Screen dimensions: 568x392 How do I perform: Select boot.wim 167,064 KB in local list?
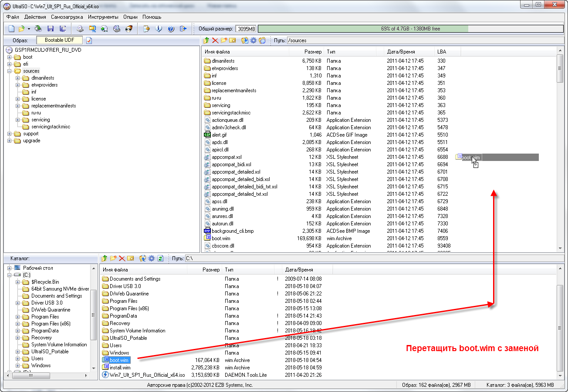coord(119,360)
